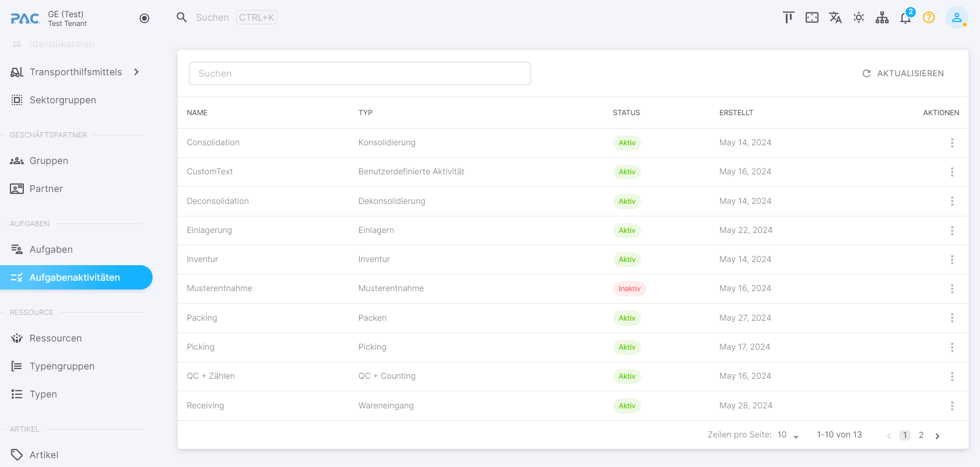Viewport: 980px width, 467px height.
Task: Select the active Aufgabenaktivitäten menu item
Action: click(76, 278)
